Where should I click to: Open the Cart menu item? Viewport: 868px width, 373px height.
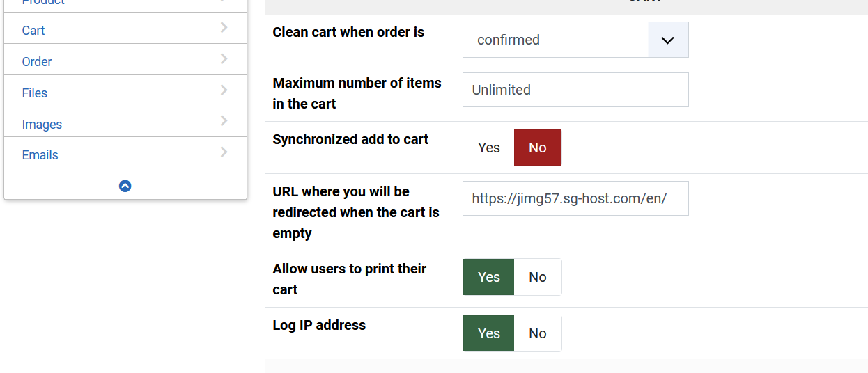pos(33,31)
